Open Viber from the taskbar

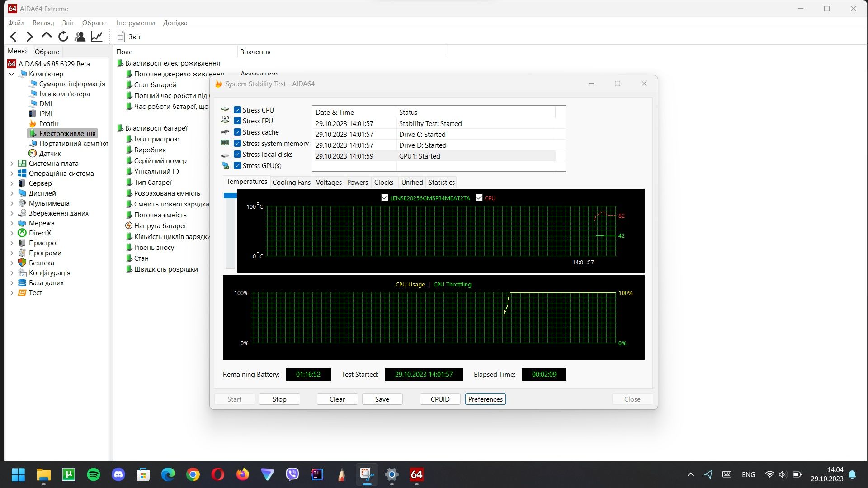[292, 474]
